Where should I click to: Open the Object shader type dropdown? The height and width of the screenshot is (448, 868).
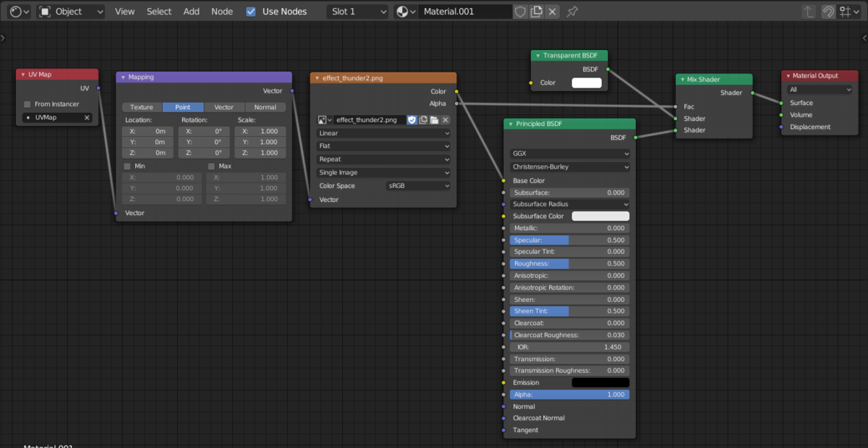pyautogui.click(x=70, y=12)
